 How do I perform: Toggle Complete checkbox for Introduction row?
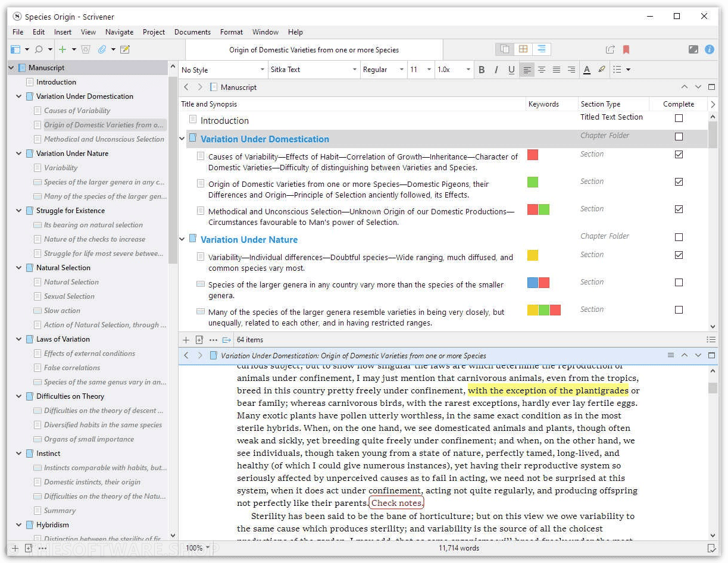679,118
